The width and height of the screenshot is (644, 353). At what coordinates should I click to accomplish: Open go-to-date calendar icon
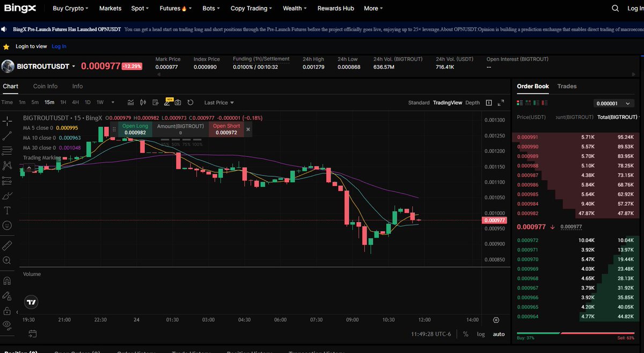(32, 334)
